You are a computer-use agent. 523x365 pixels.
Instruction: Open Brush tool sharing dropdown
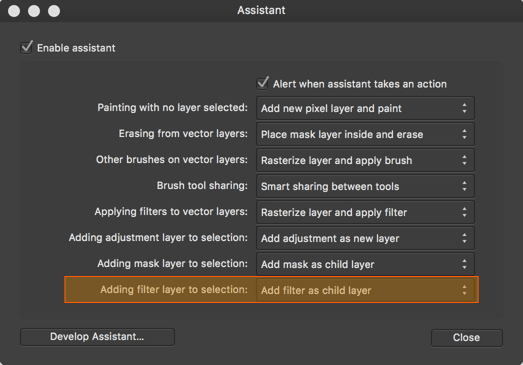[x=365, y=186]
